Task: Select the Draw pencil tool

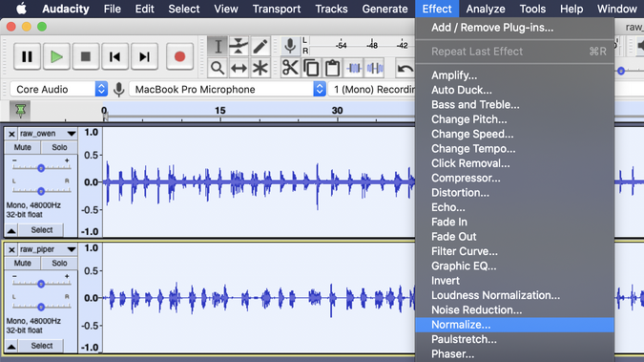Action: [260, 46]
